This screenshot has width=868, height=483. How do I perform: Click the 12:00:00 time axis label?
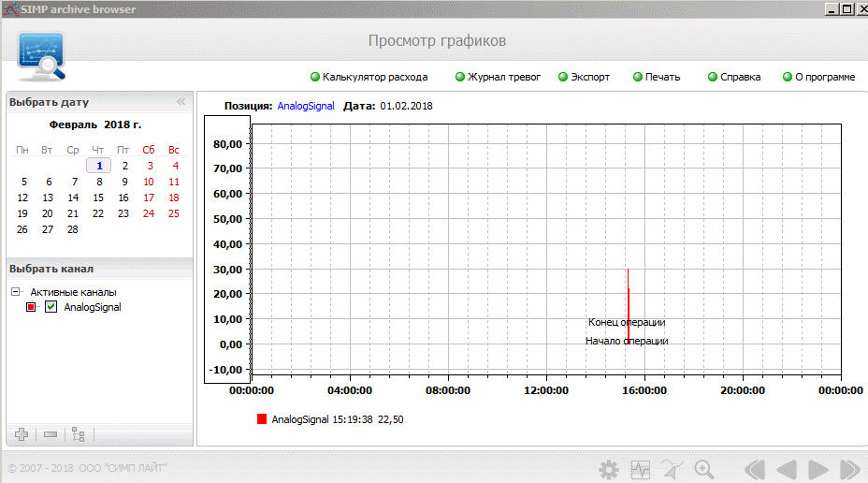546,390
